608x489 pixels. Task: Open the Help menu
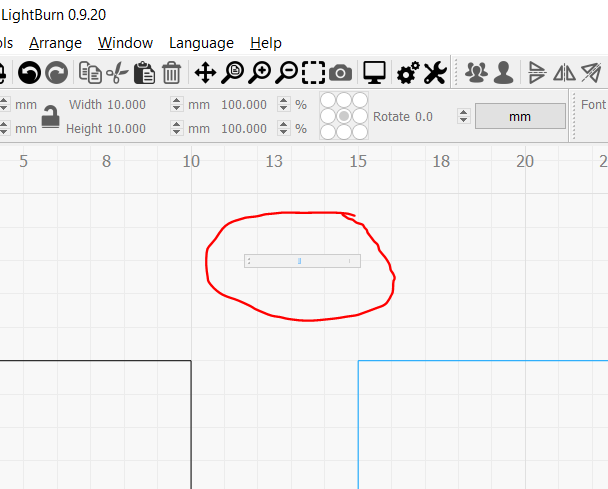(266, 43)
